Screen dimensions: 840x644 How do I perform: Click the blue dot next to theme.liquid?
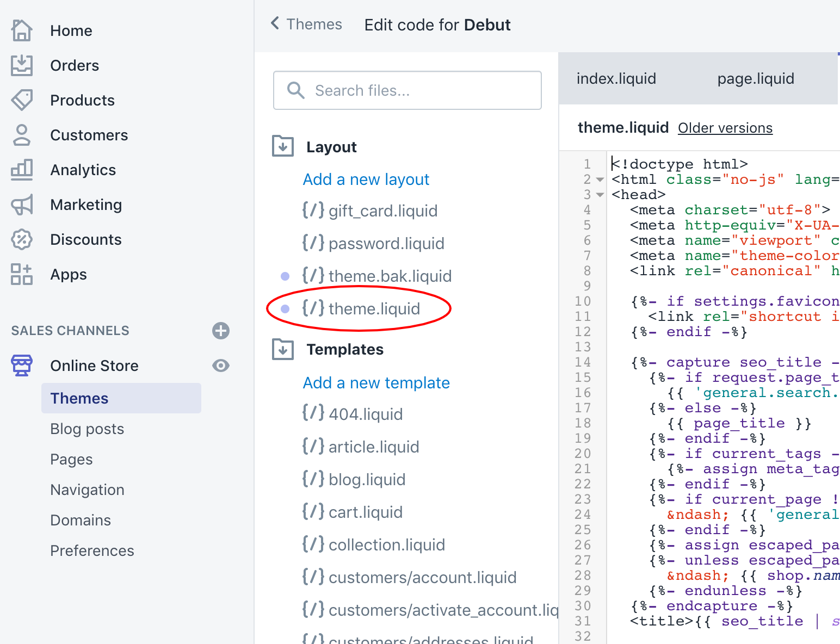click(285, 308)
